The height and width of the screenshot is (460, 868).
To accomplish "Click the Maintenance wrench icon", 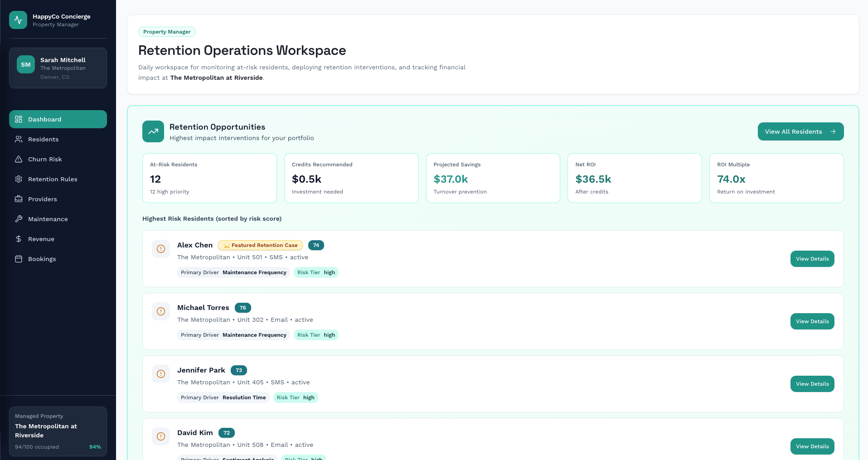I will pyautogui.click(x=19, y=219).
